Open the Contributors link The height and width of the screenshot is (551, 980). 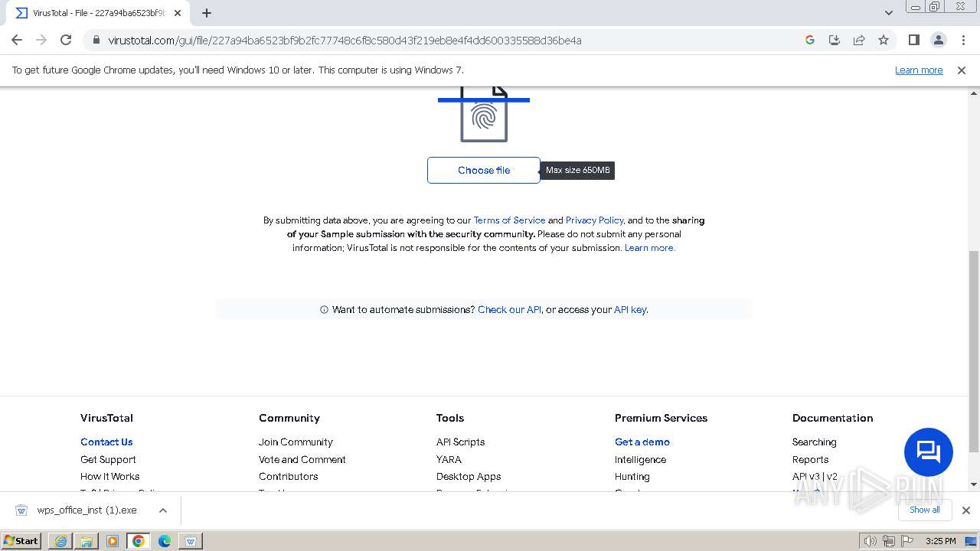click(288, 477)
